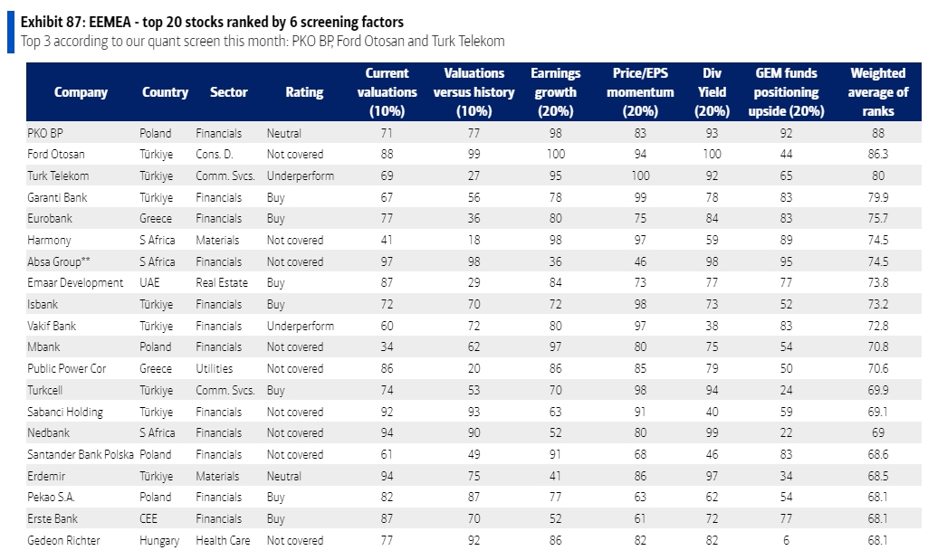Click the Company column header
The image size is (947, 560).
(81, 92)
